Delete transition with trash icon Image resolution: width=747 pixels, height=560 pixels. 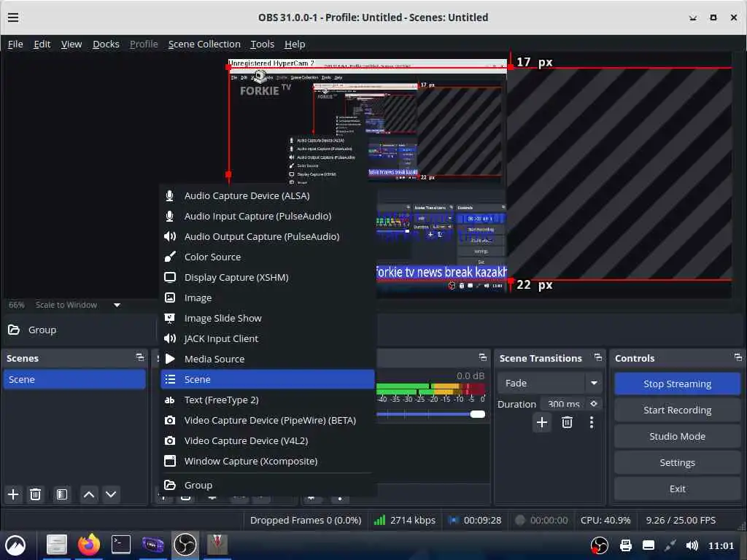(x=567, y=422)
